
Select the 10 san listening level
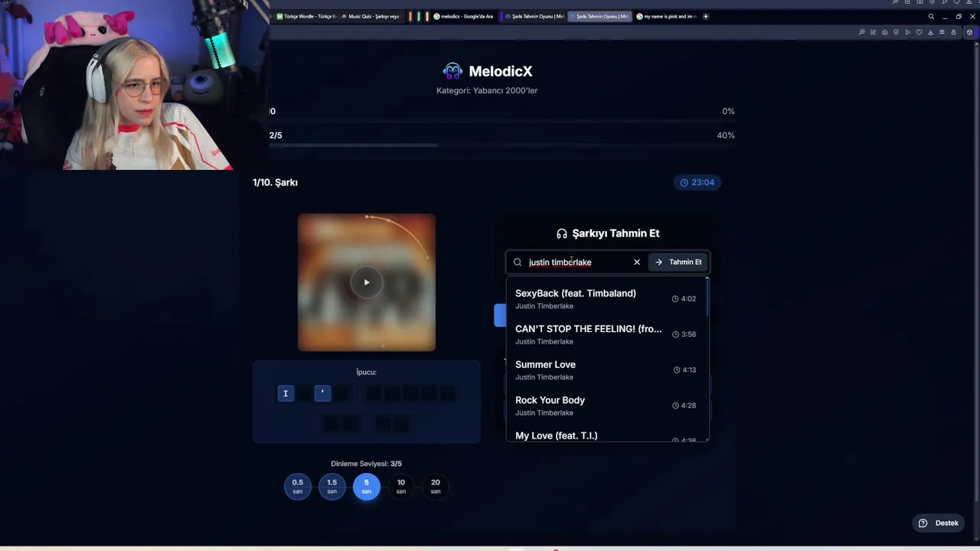[400, 486]
